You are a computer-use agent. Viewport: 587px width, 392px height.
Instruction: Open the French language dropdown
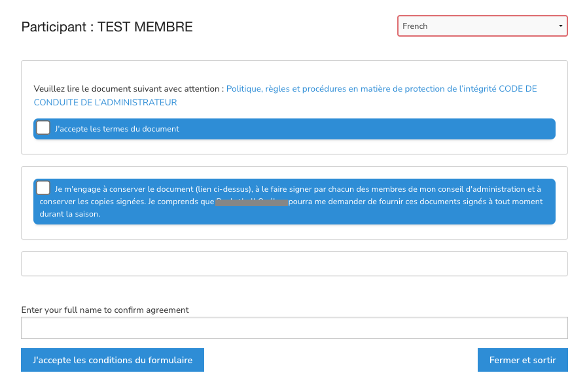pos(482,26)
